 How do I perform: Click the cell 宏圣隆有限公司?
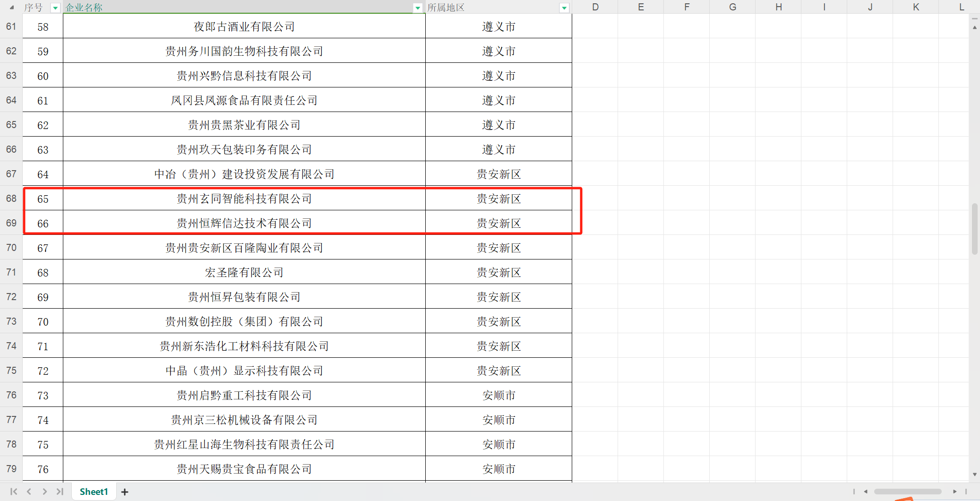(x=244, y=273)
